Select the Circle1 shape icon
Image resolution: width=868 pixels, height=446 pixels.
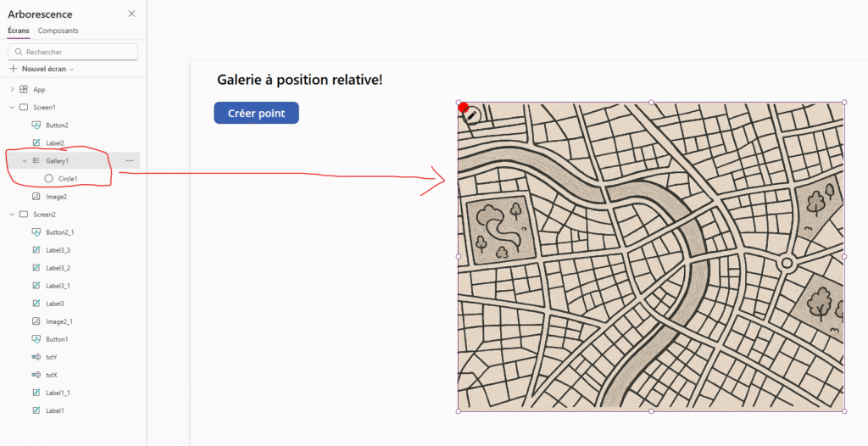point(49,179)
